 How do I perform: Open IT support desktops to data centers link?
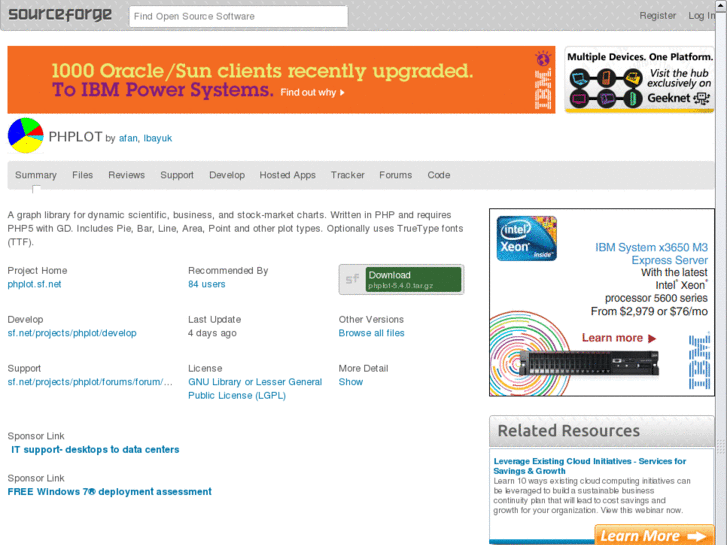(x=95, y=449)
